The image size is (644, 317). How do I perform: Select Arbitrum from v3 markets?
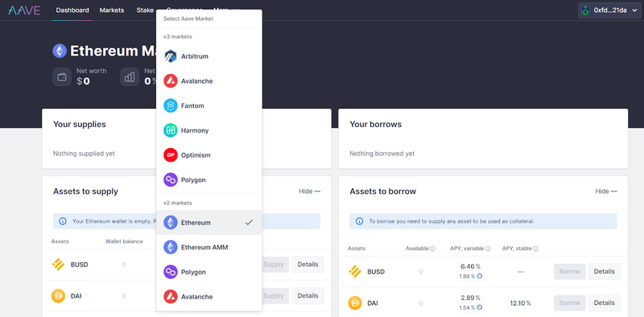pyautogui.click(x=209, y=56)
